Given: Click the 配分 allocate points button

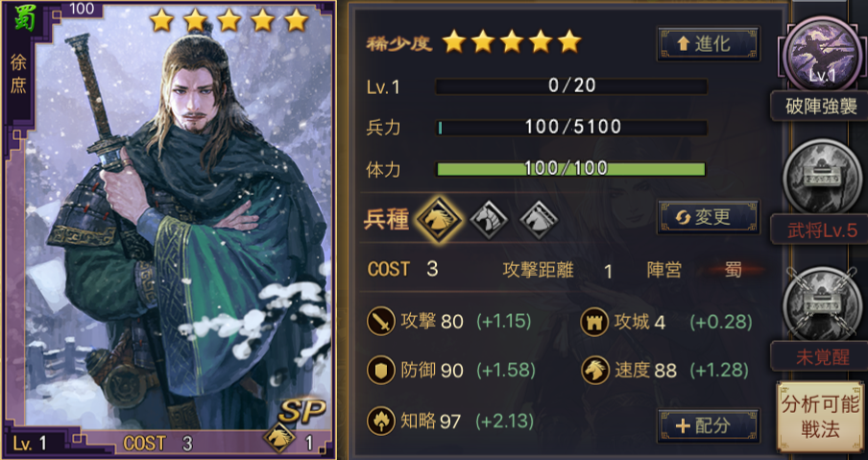Looking at the screenshot, I should 709,425.
